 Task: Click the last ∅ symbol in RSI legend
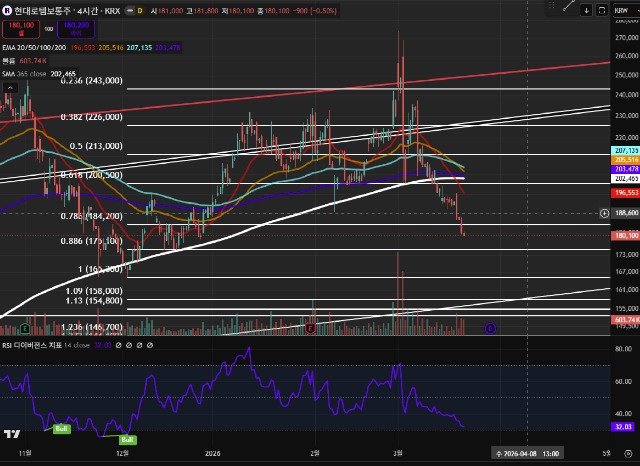pyautogui.click(x=150, y=345)
